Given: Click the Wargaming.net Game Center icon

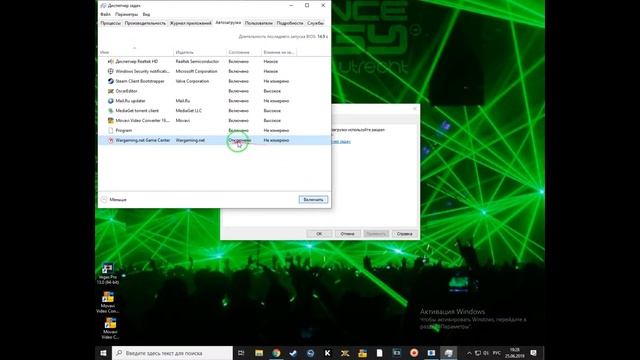Looking at the screenshot, I should point(111,140).
